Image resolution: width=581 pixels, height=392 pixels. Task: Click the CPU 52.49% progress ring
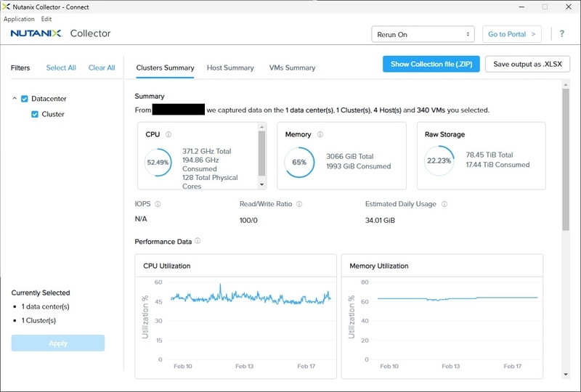(158, 163)
